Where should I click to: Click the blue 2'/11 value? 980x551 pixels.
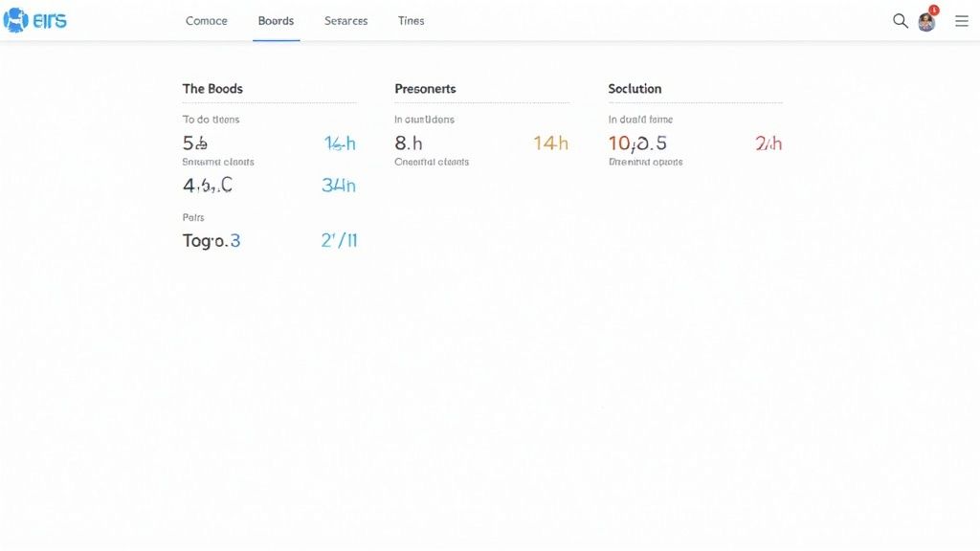[x=339, y=240]
